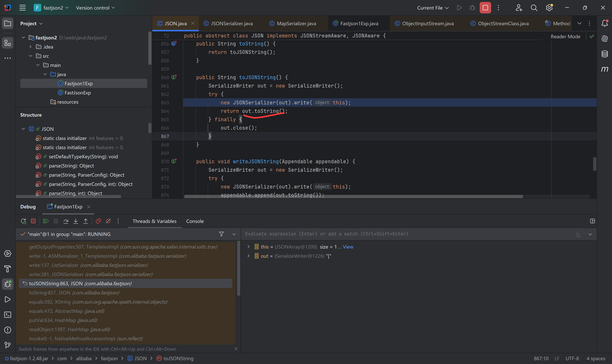Close the JSON.java editor tab
612x364 pixels.
[x=193, y=23]
